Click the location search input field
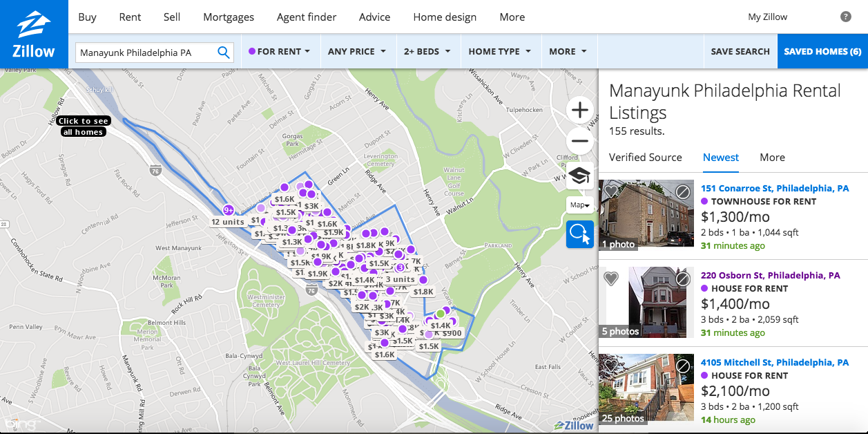The width and height of the screenshot is (868, 434). coord(145,52)
